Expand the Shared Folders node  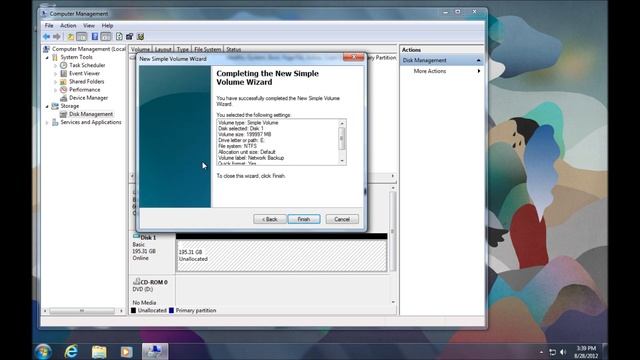click(56, 82)
